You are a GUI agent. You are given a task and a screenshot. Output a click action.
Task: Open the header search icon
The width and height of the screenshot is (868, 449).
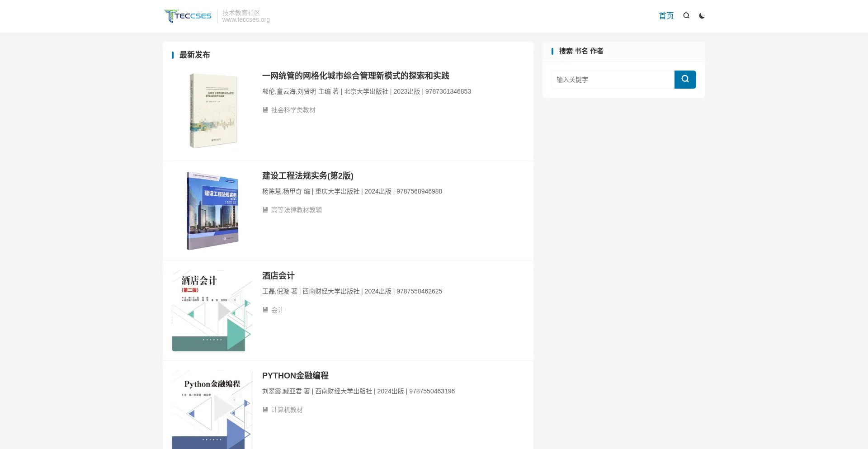[686, 16]
